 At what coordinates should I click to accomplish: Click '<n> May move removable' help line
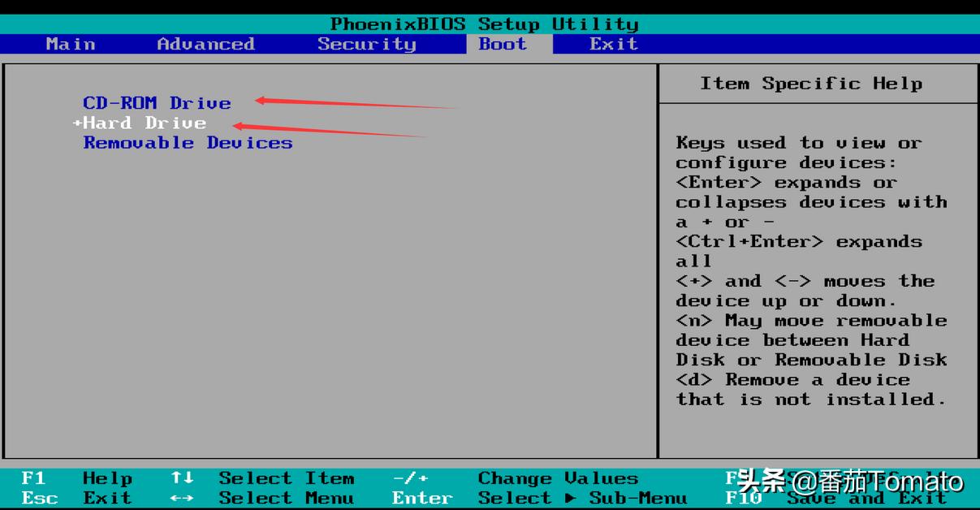click(x=811, y=321)
